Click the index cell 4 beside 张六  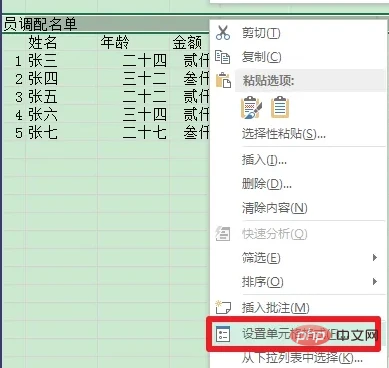point(14,115)
